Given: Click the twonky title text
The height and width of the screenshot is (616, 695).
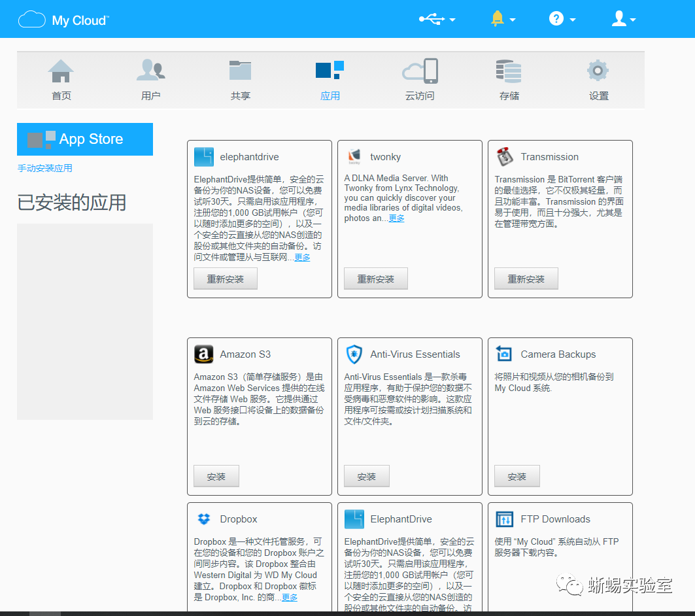Looking at the screenshot, I should click(x=385, y=157).
